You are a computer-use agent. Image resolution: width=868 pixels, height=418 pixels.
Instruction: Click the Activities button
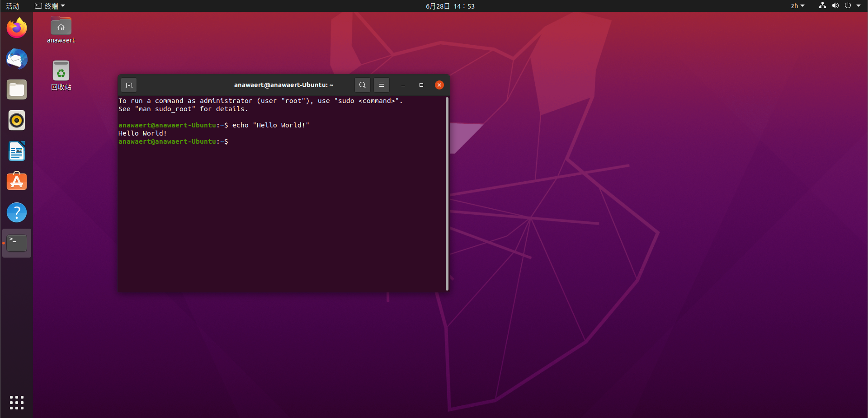coord(13,6)
